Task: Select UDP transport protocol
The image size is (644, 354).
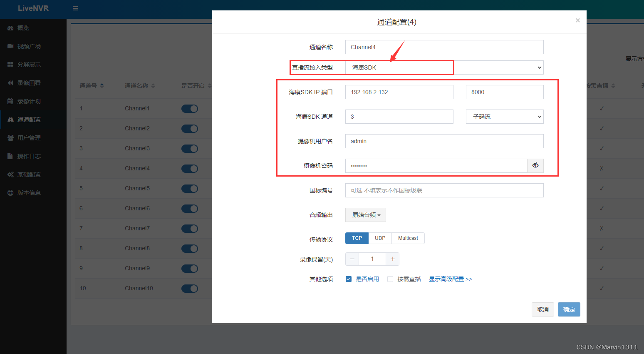Action: point(380,238)
